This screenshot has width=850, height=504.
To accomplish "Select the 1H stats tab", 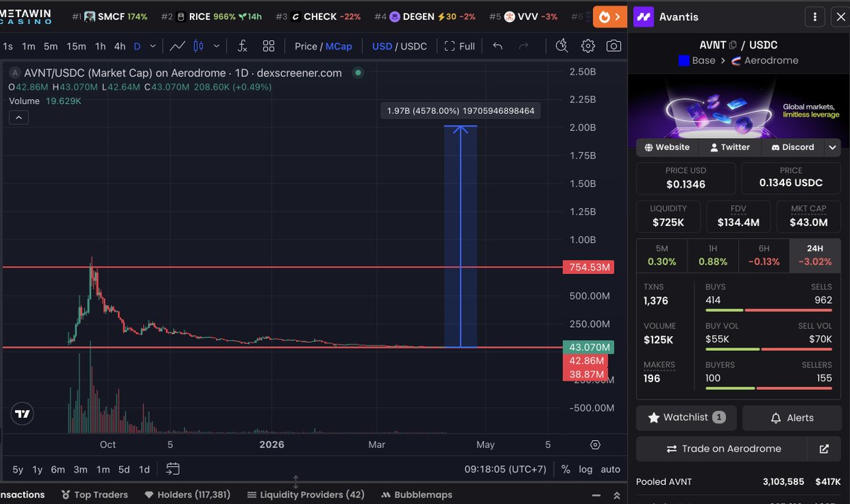I will [713, 256].
